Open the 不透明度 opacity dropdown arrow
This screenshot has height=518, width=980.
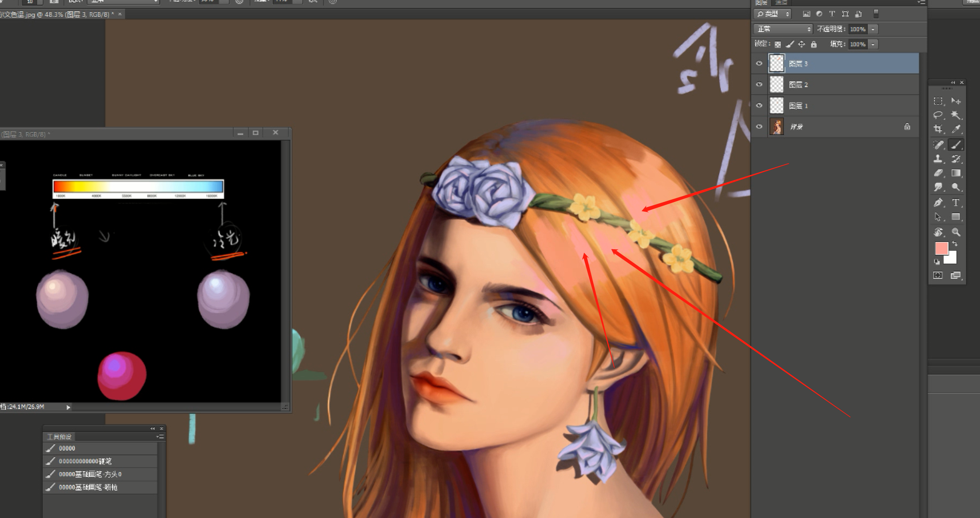point(873,29)
